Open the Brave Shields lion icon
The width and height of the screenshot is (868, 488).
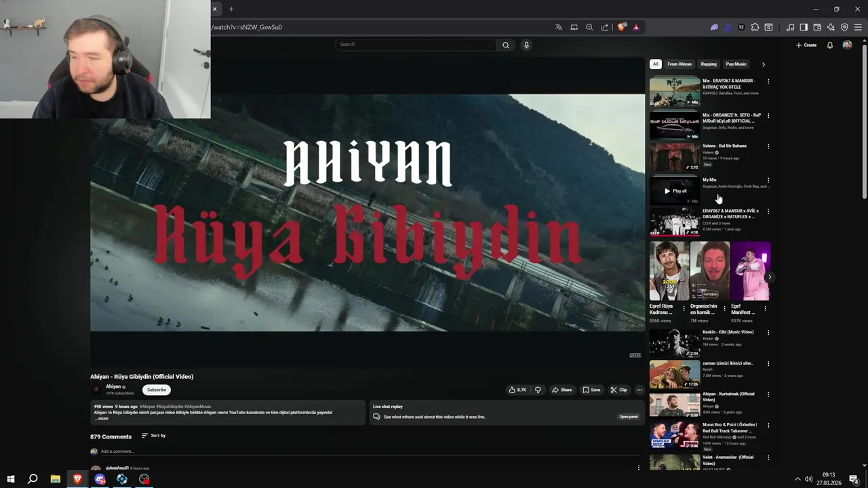pyautogui.click(x=621, y=27)
